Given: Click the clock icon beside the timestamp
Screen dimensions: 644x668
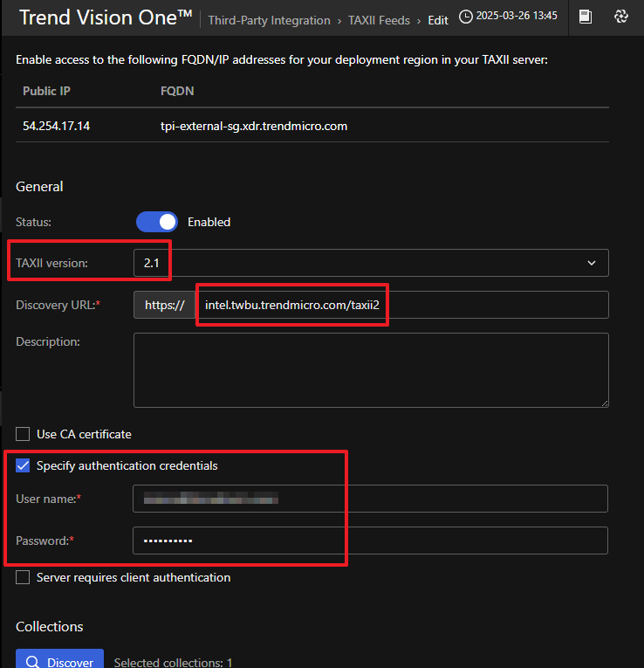Looking at the screenshot, I should pyautogui.click(x=466, y=17).
